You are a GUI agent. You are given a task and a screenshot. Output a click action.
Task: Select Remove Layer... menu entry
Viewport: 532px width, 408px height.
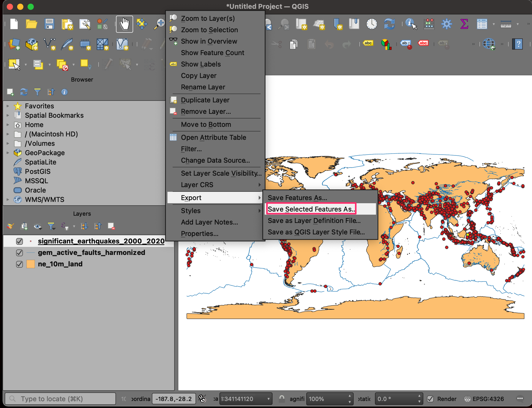[215, 111]
